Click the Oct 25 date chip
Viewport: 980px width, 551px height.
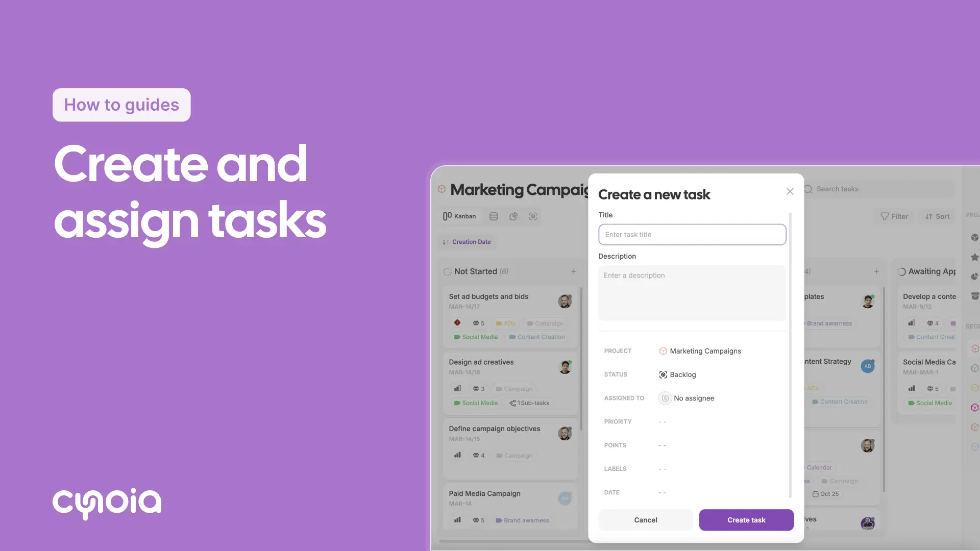(x=826, y=494)
